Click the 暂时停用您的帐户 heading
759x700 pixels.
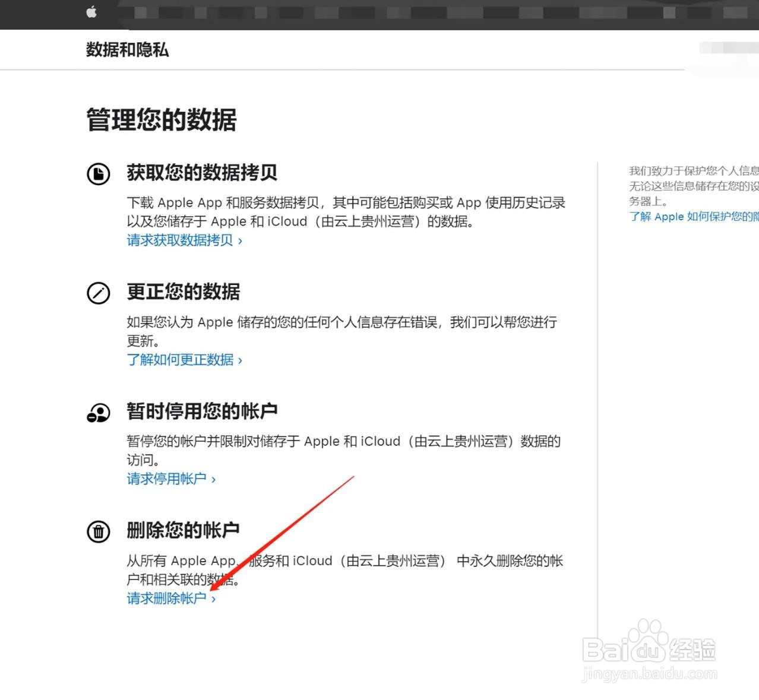pyautogui.click(x=202, y=411)
